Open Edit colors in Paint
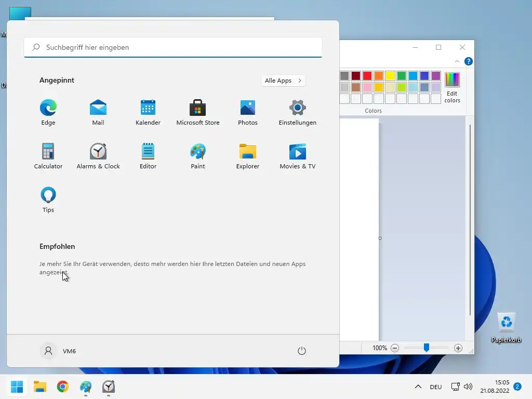Screen dimensions: 532x399 tap(453, 87)
